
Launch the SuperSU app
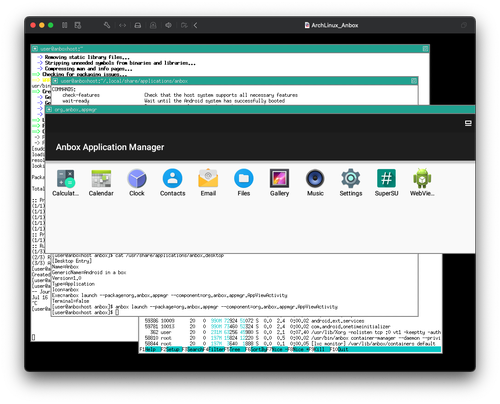[x=386, y=183]
